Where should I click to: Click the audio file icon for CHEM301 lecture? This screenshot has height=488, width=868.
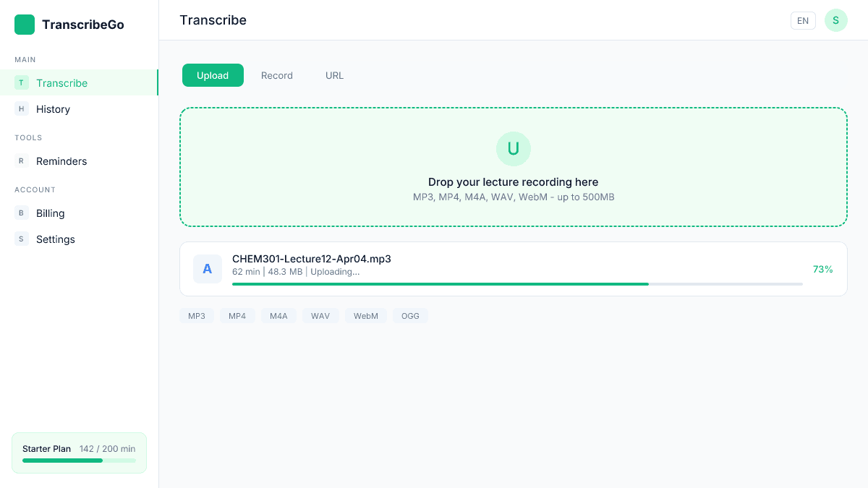coord(208,268)
